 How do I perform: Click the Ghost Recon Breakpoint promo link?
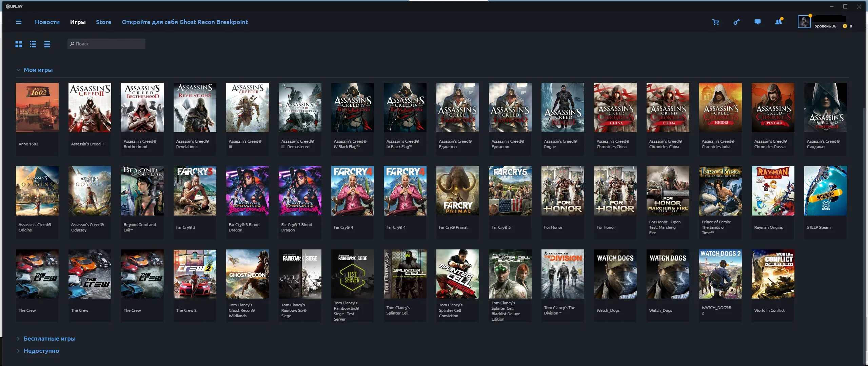tap(184, 22)
